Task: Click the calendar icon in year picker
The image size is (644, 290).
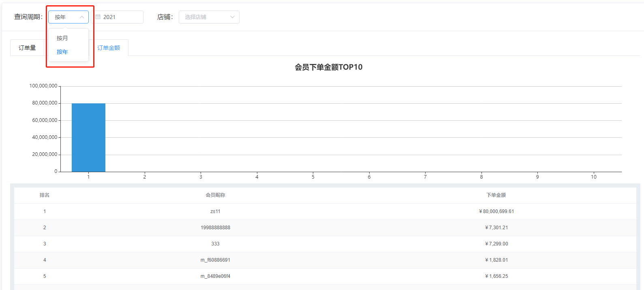Action: click(98, 17)
